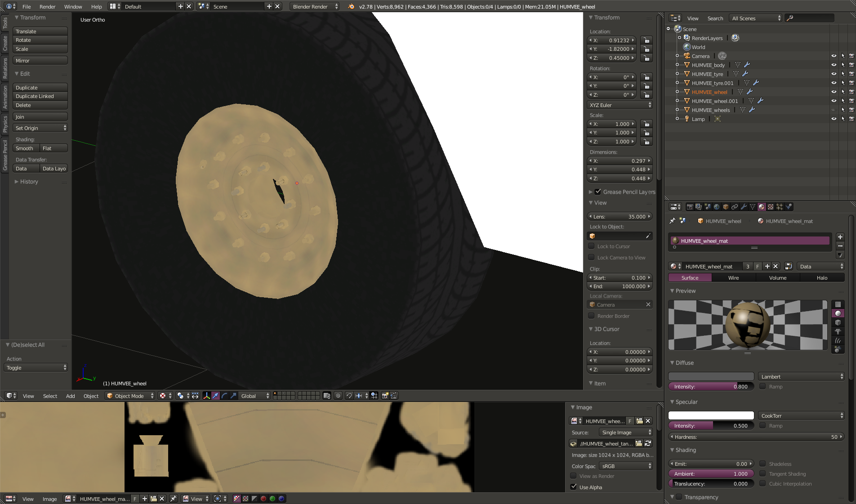Open the World properties tab globe icon
Image resolution: width=856 pixels, height=504 pixels.
point(717,207)
